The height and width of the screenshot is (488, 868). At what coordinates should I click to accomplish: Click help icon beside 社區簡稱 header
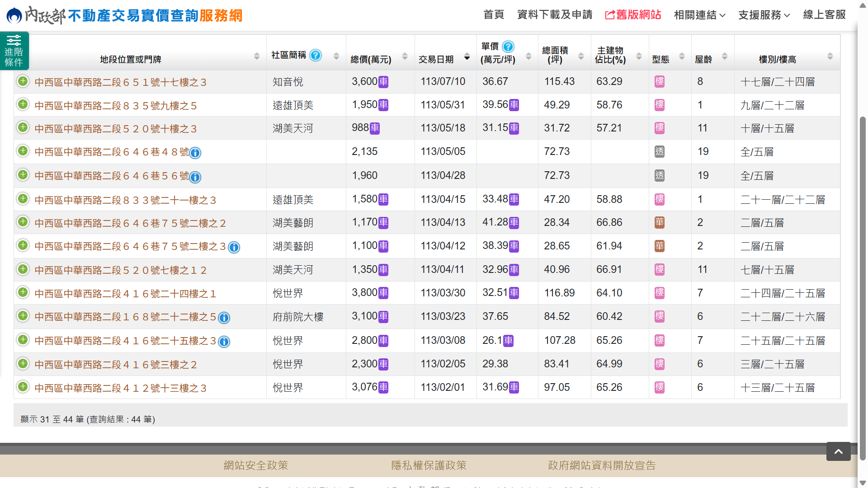click(x=316, y=55)
